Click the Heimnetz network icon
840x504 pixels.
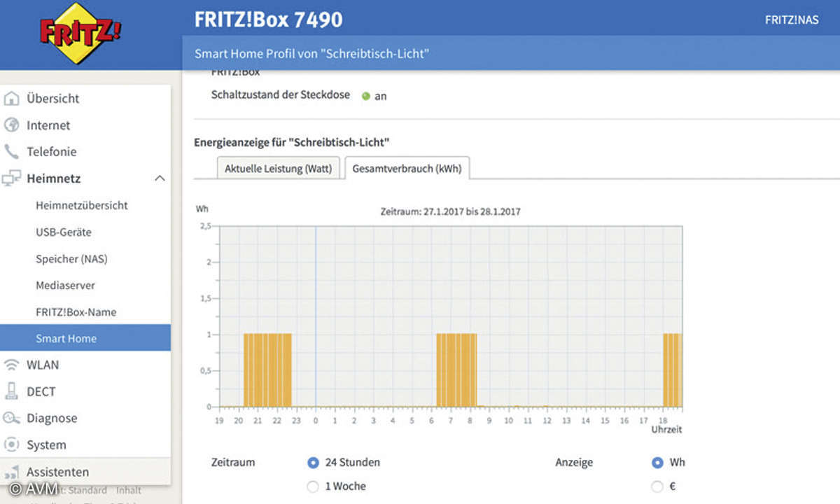point(11,178)
